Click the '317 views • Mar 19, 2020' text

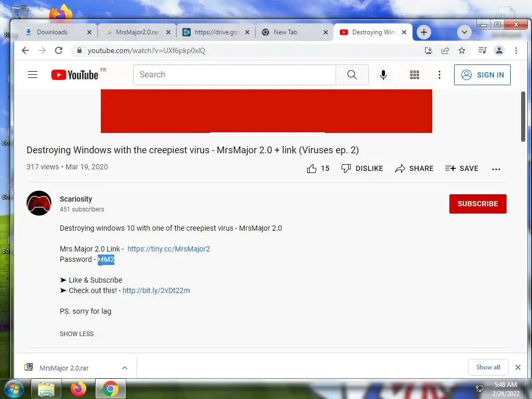tap(67, 167)
